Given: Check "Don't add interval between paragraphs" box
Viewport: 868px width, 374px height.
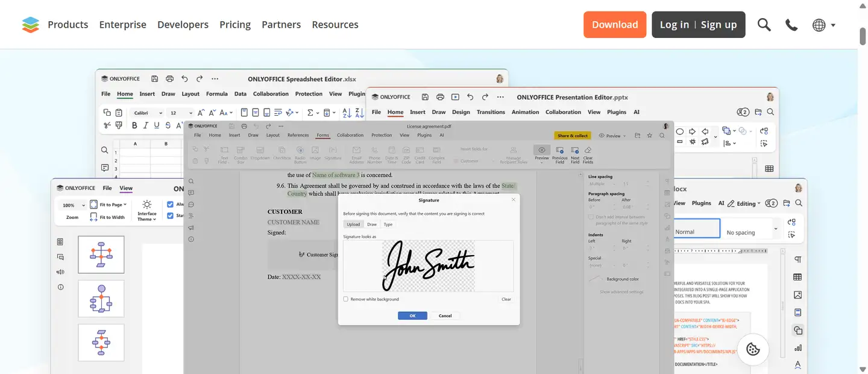Looking at the screenshot, I should tap(591, 217).
